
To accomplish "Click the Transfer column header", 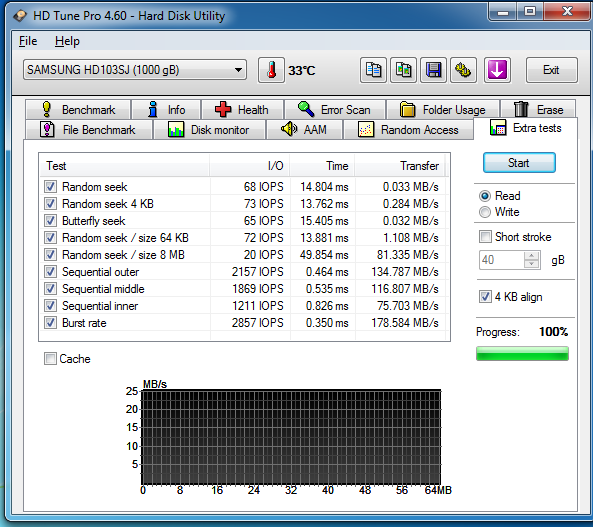I will (x=400, y=166).
